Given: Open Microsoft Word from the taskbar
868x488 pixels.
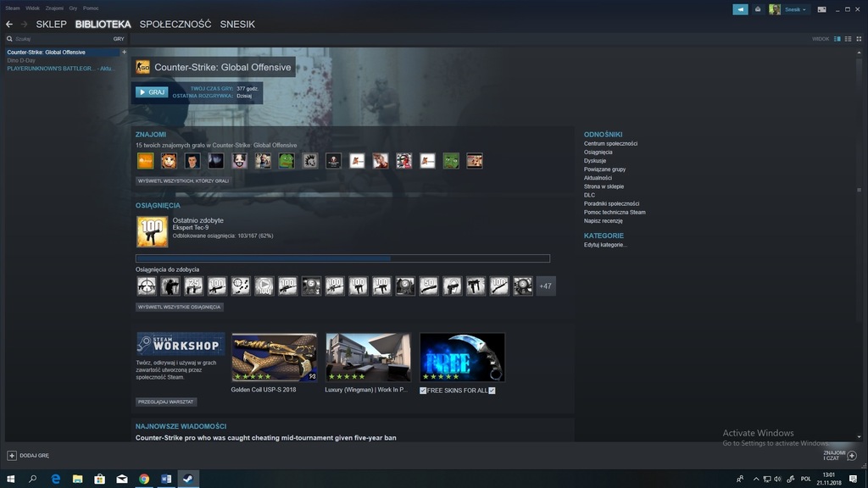Looking at the screenshot, I should click(166, 479).
